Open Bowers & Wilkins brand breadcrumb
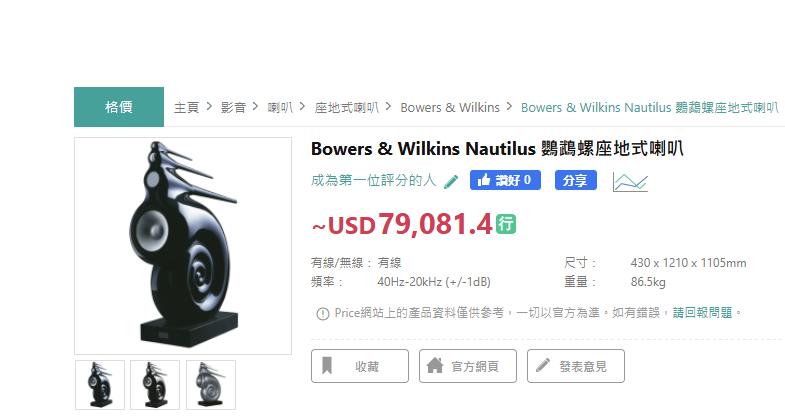 pyautogui.click(x=450, y=107)
